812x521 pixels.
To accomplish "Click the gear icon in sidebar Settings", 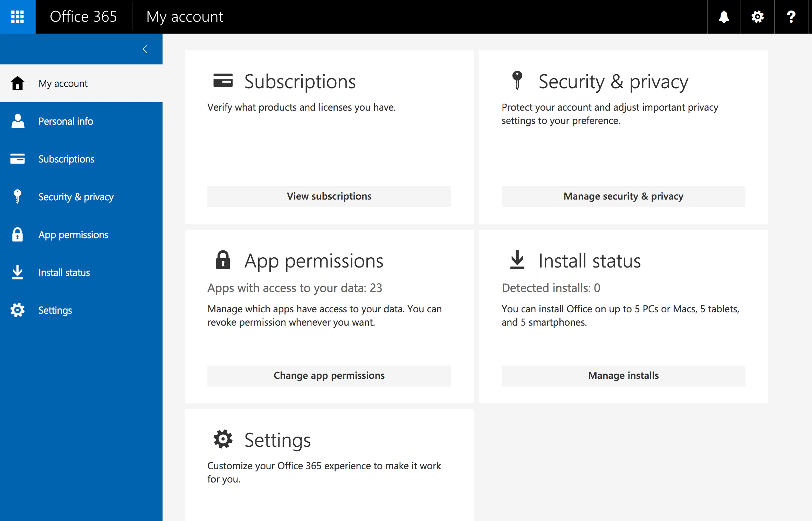I will [18, 310].
